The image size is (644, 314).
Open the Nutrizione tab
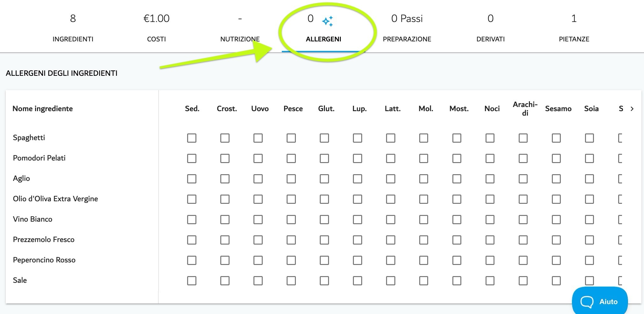pos(240,28)
